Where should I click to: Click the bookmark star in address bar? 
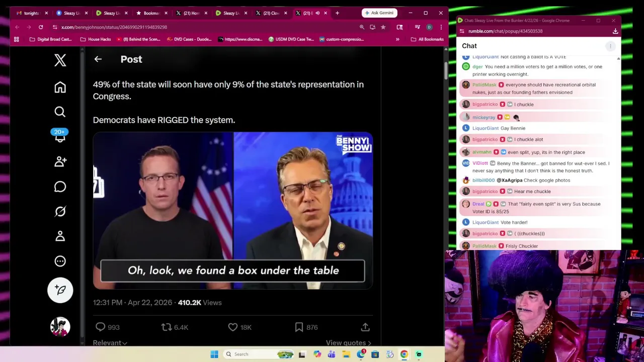click(383, 27)
